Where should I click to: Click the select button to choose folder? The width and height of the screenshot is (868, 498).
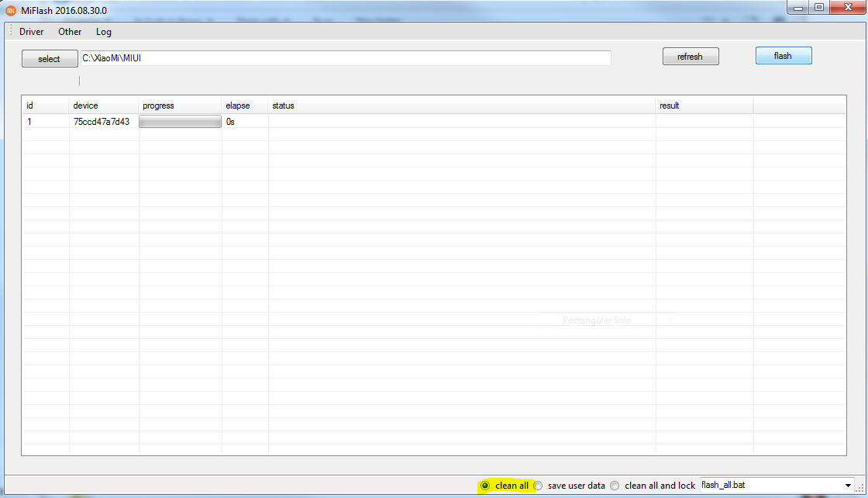pos(50,59)
